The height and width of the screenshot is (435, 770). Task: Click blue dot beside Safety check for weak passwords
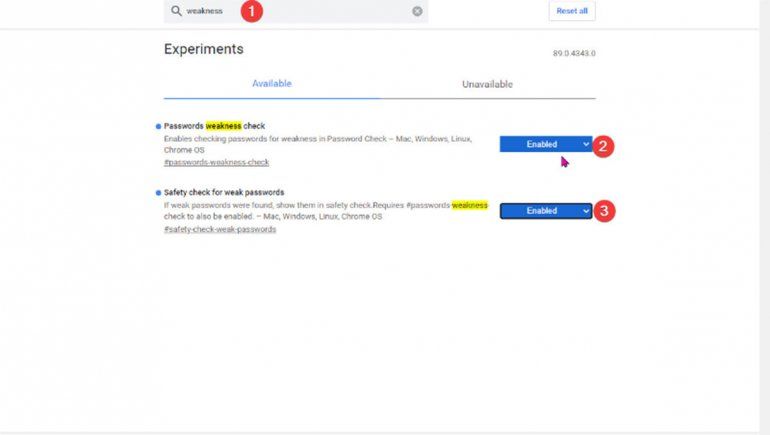(158, 192)
